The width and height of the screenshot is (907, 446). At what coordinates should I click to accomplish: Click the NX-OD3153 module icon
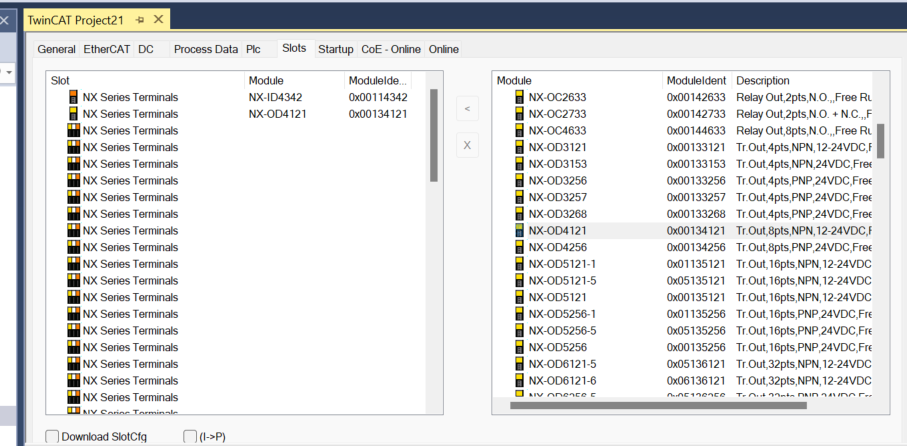pyautogui.click(x=519, y=164)
